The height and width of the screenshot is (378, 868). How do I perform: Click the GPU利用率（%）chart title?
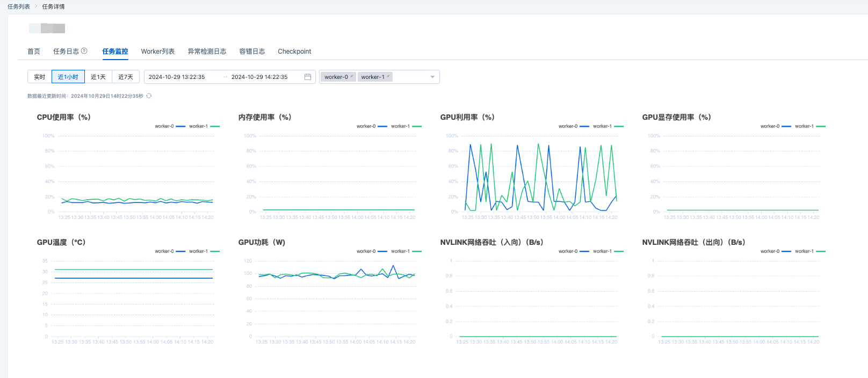(468, 117)
